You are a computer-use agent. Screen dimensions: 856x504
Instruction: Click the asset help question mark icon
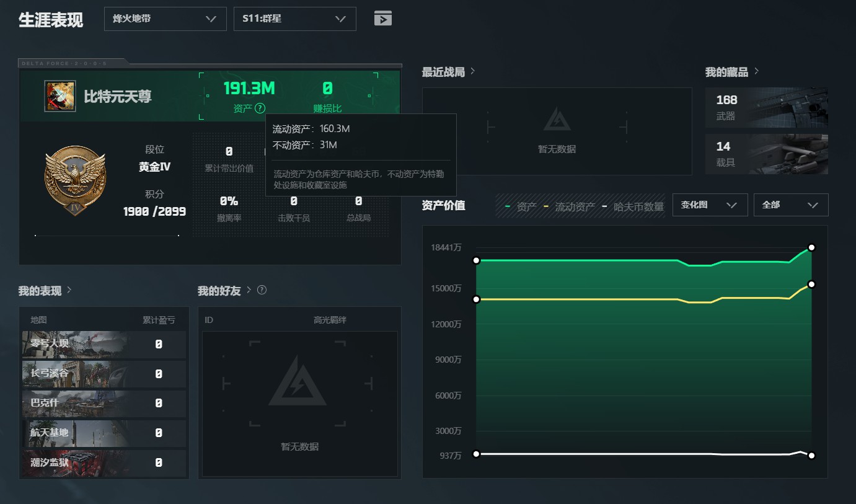coord(260,108)
